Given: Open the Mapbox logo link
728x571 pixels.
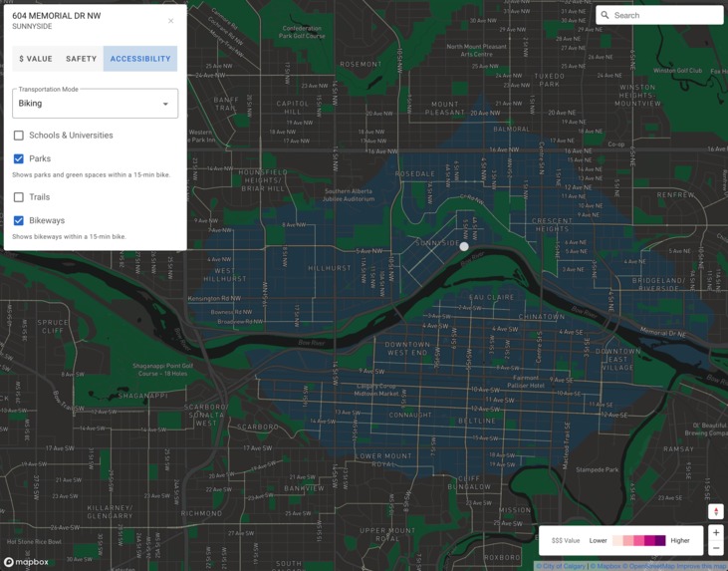Looking at the screenshot, I should tap(26, 562).
